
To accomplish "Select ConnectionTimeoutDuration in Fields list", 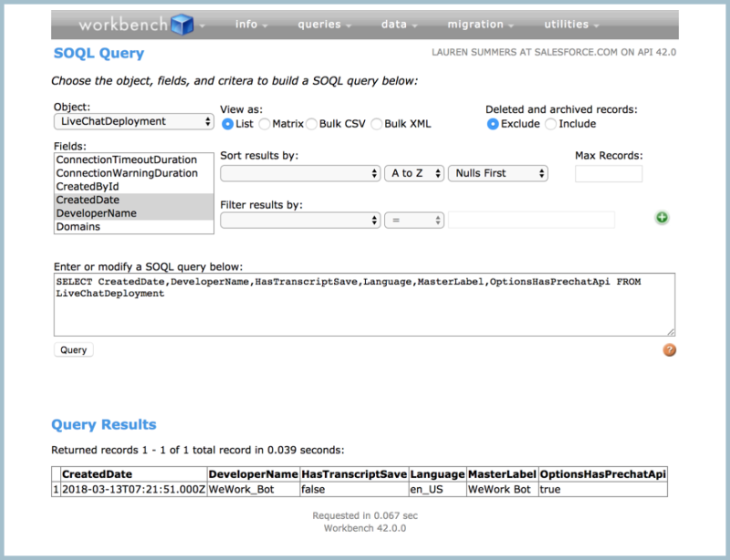I will 133,160.
